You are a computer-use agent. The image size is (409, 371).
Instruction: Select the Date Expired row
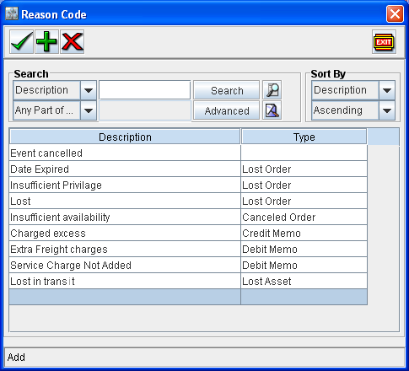188,169
